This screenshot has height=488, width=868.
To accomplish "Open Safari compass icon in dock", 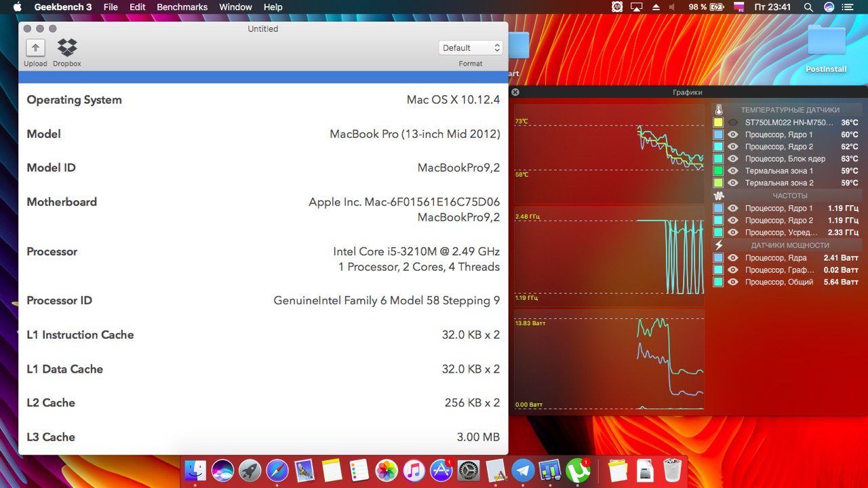I will (x=277, y=470).
